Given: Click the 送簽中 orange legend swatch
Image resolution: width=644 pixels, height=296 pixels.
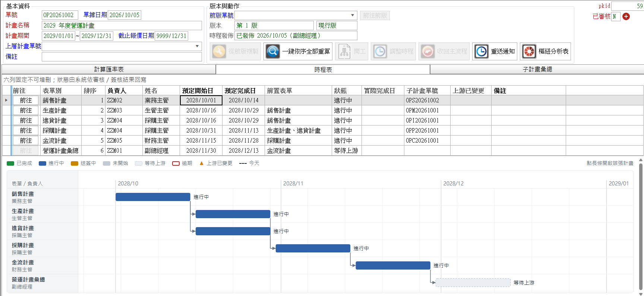Looking at the screenshot, I should coord(75,163).
